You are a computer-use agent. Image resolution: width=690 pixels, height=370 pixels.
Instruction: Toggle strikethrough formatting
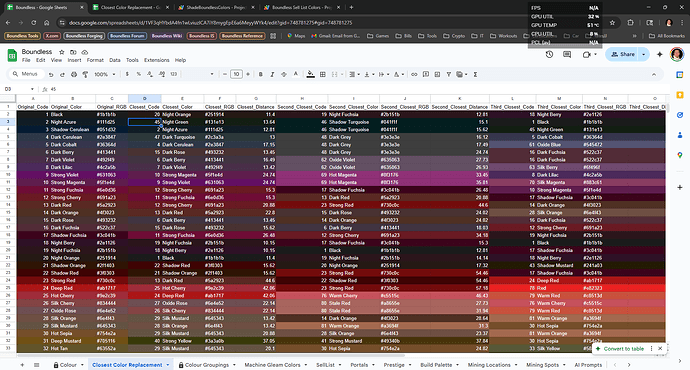tap(284, 74)
